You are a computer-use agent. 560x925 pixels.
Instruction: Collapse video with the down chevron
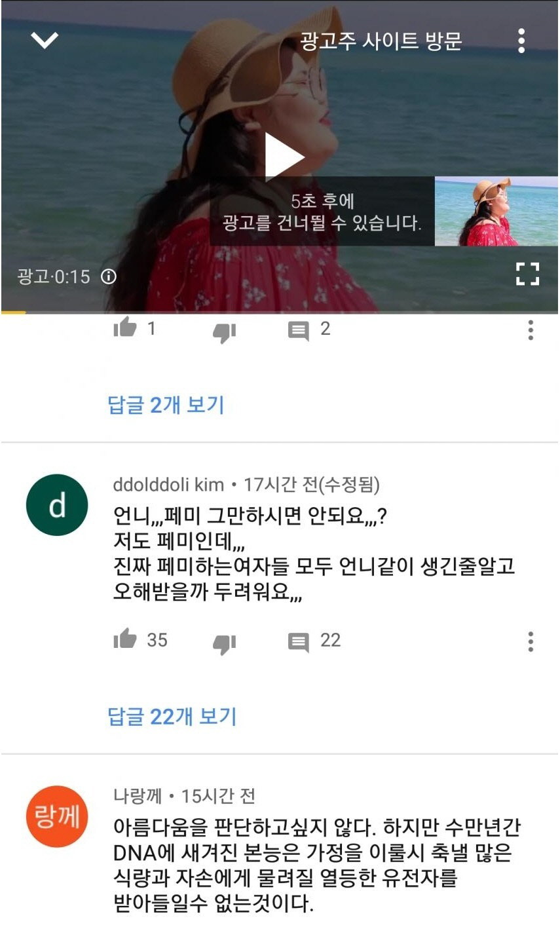point(45,41)
